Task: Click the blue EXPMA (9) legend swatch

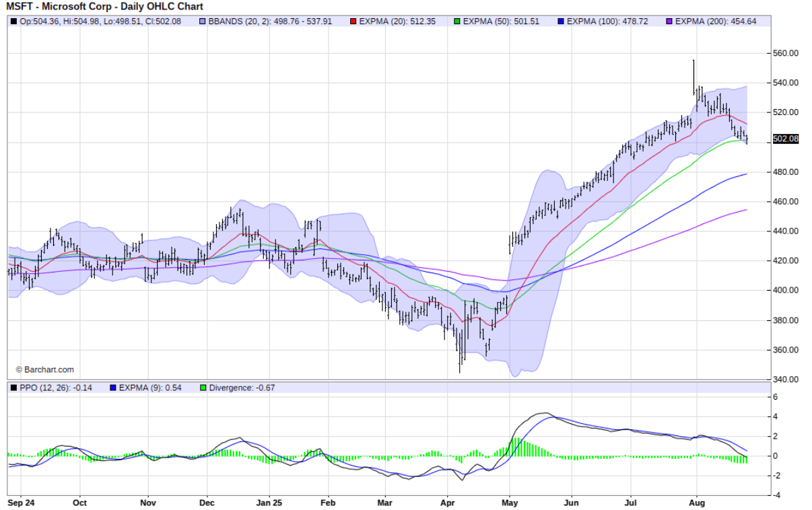Action: click(x=113, y=388)
